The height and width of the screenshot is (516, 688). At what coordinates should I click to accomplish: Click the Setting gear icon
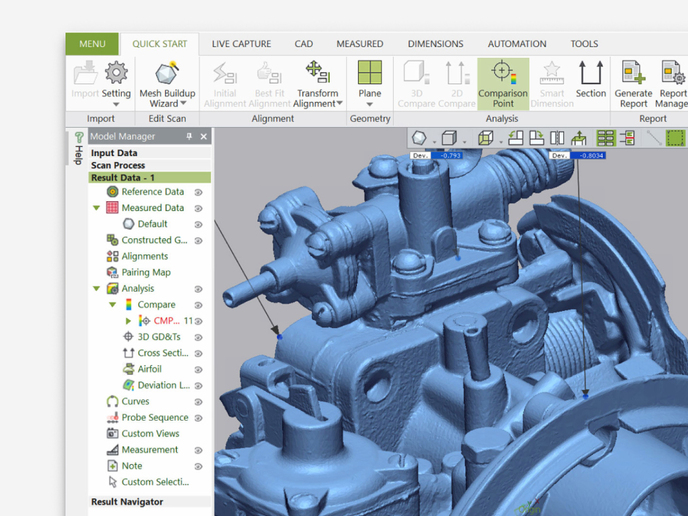pyautogui.click(x=117, y=76)
